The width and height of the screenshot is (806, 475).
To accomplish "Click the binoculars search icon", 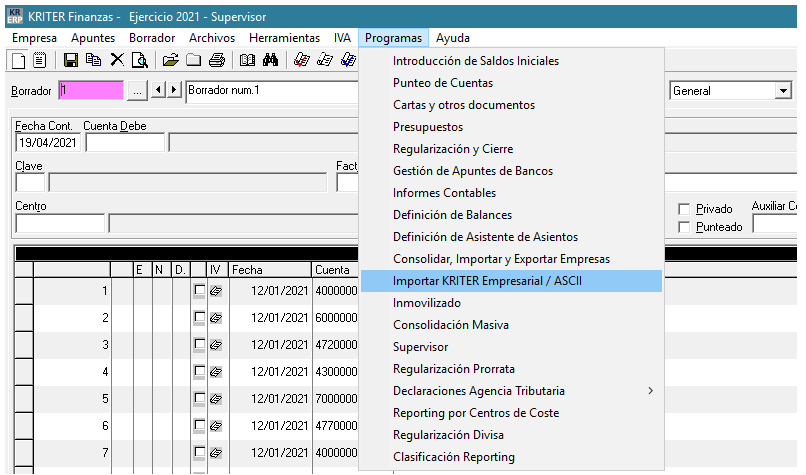I will 270,60.
